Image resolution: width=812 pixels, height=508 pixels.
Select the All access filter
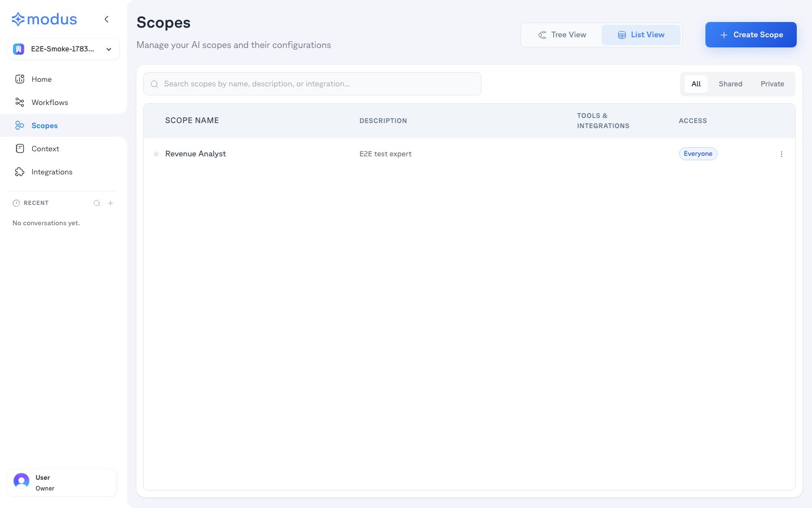696,84
